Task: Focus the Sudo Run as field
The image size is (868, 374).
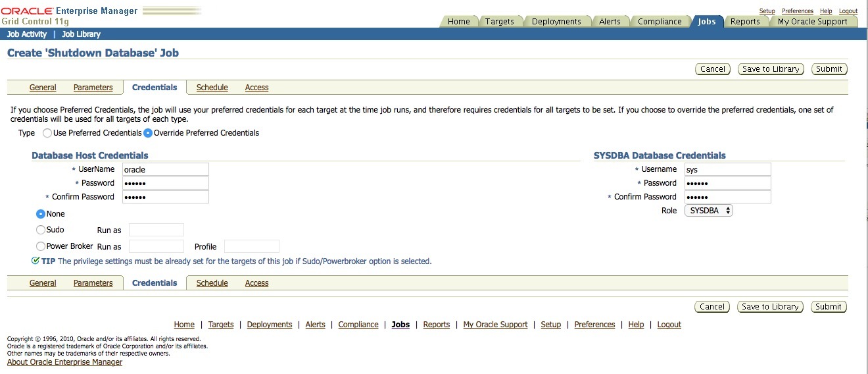Action: tap(157, 230)
